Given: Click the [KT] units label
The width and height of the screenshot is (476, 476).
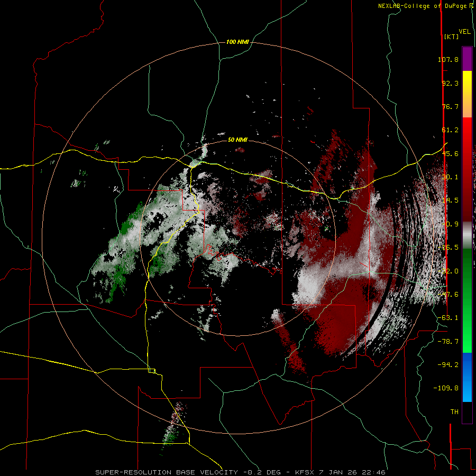Looking at the screenshot, I should tap(451, 36).
